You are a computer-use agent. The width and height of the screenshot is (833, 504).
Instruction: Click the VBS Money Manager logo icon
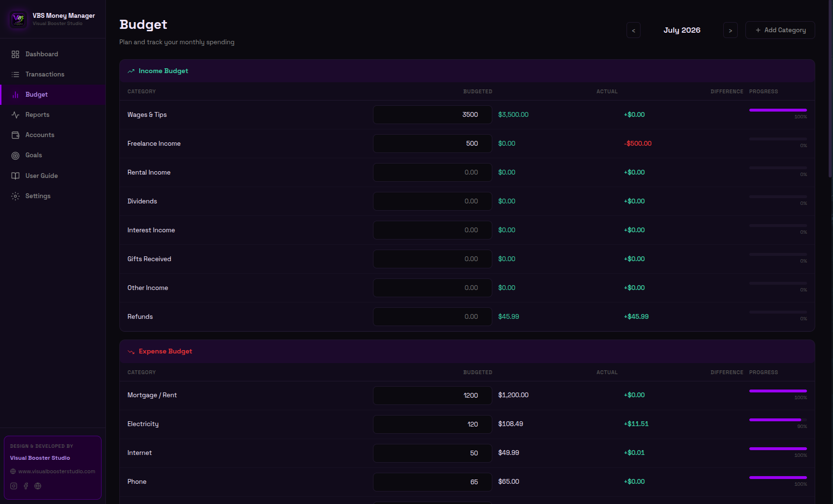pyautogui.click(x=18, y=19)
